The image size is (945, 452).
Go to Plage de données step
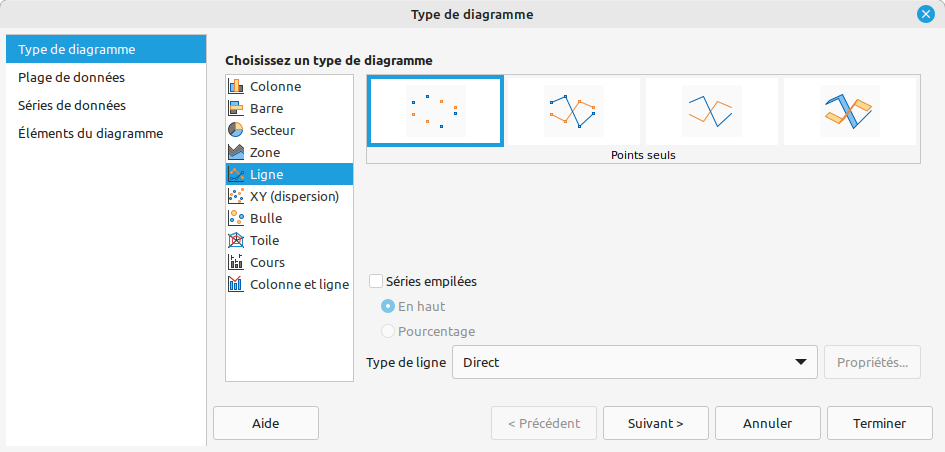point(71,77)
